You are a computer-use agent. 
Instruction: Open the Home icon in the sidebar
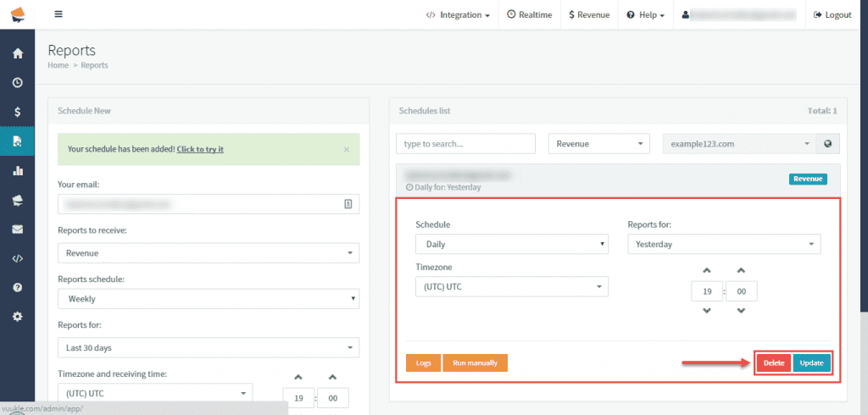pyautogui.click(x=17, y=53)
